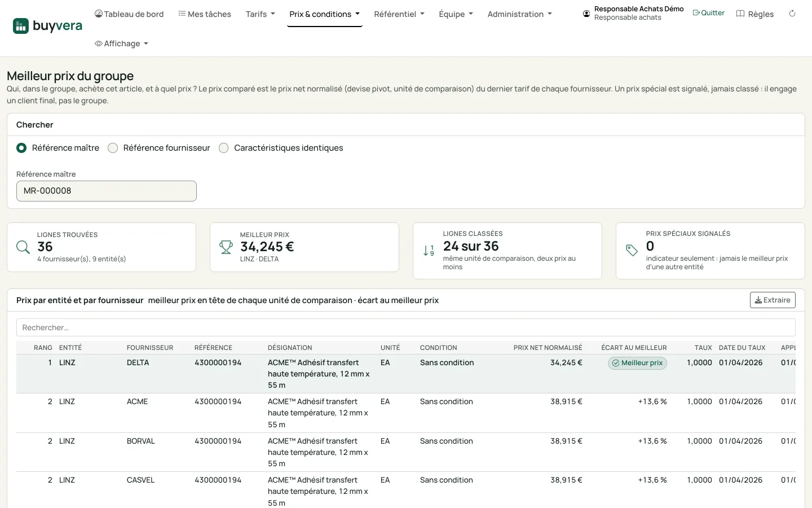Click the UNITÉ column header

click(x=390, y=348)
